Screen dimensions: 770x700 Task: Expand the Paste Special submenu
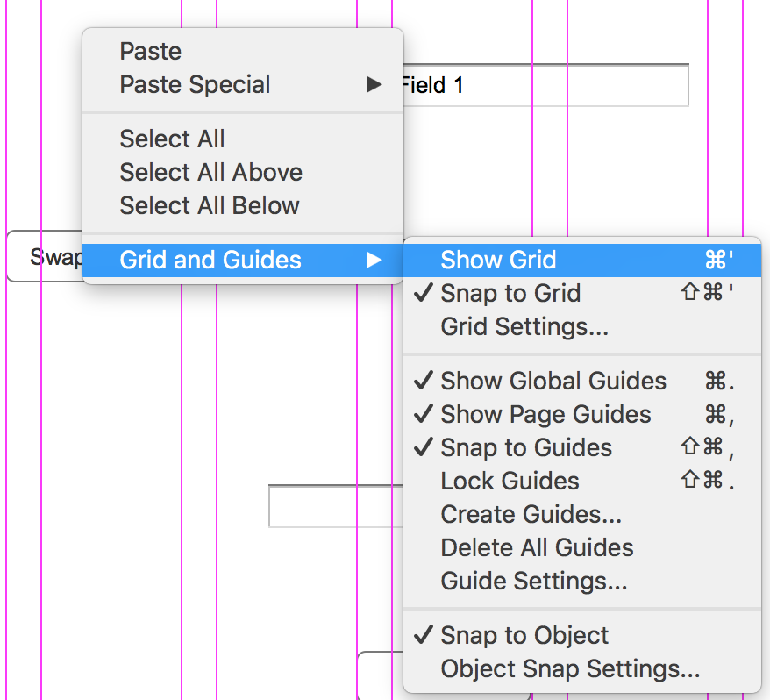click(x=196, y=85)
